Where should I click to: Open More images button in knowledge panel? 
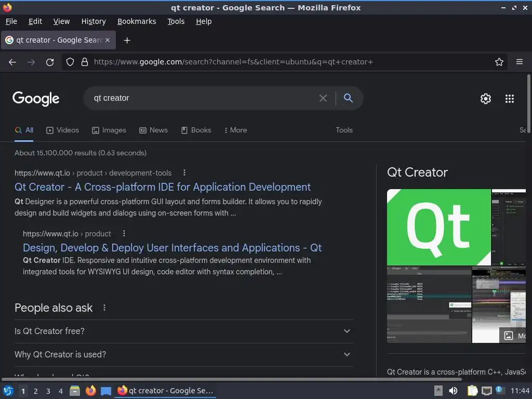pyautogui.click(x=512, y=336)
